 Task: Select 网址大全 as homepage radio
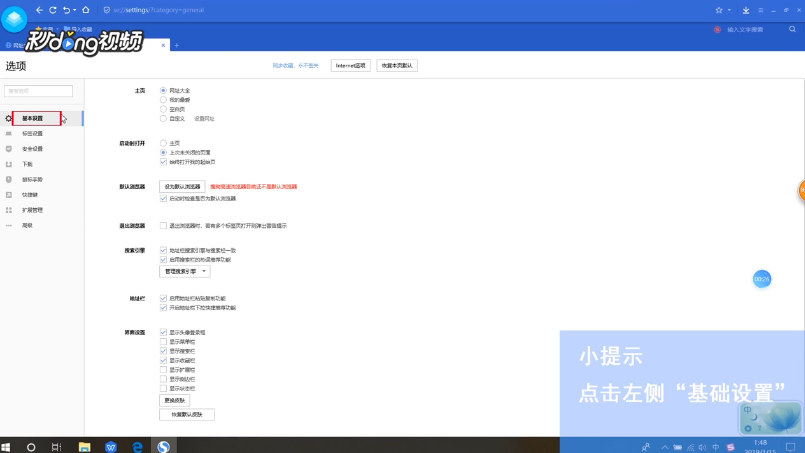pos(163,90)
